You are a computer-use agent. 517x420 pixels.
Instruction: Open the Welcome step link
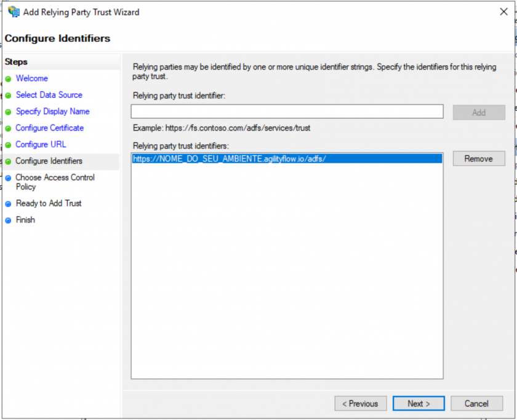click(x=32, y=79)
